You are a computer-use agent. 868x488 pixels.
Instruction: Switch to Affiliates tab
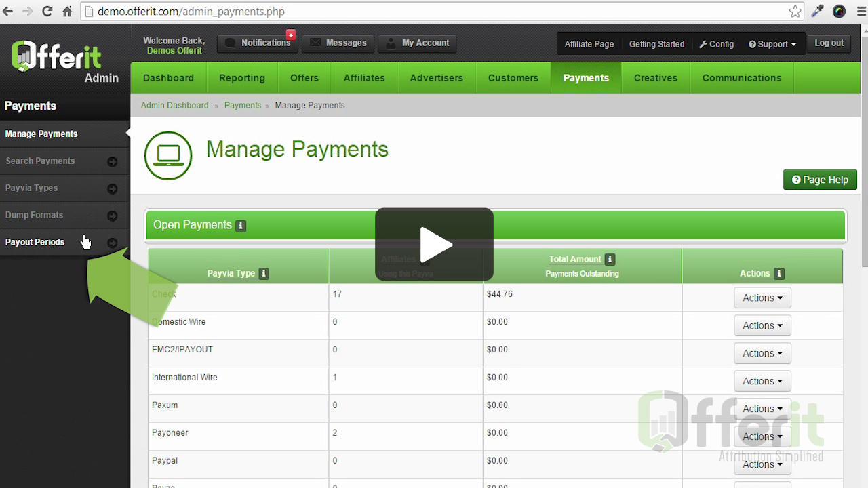click(x=364, y=78)
